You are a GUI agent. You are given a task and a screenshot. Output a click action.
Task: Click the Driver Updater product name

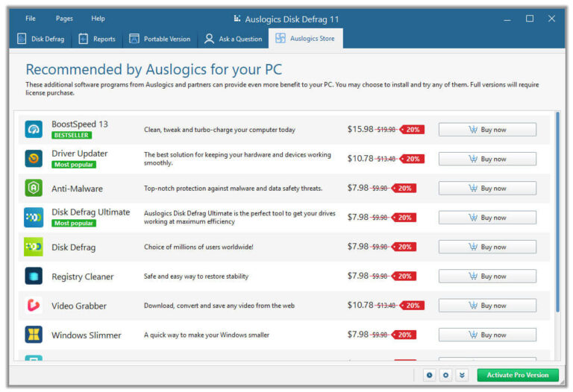80,154
